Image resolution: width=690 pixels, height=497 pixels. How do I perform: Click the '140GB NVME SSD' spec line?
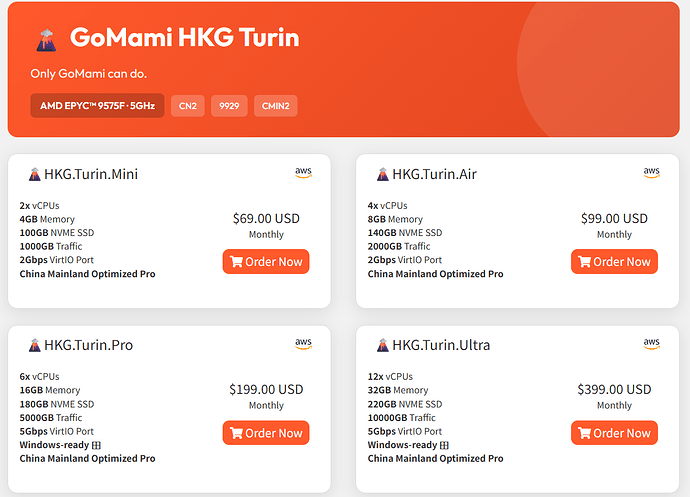[x=405, y=233]
